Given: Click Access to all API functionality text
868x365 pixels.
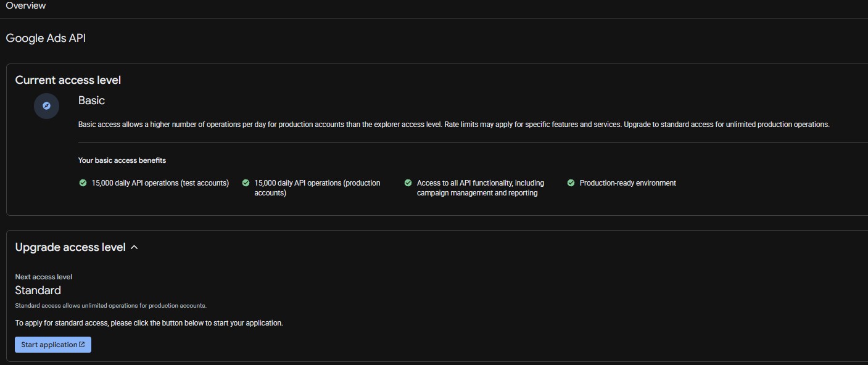Looking at the screenshot, I should (x=481, y=188).
